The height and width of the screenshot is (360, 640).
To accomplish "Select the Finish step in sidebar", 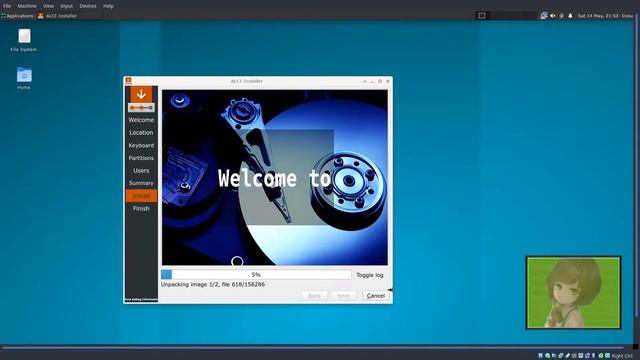I will coord(141,209).
